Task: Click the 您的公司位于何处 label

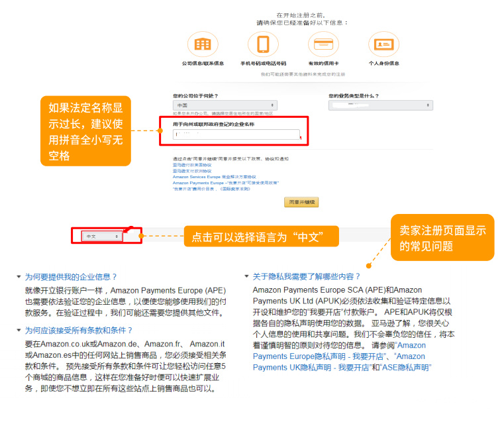Action: pyautogui.click(x=195, y=96)
